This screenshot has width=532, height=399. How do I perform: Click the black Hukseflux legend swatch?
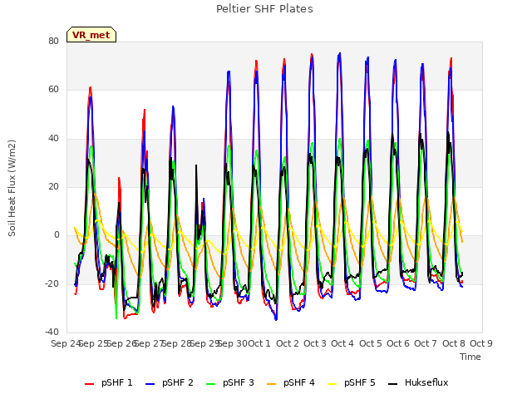click(392, 384)
